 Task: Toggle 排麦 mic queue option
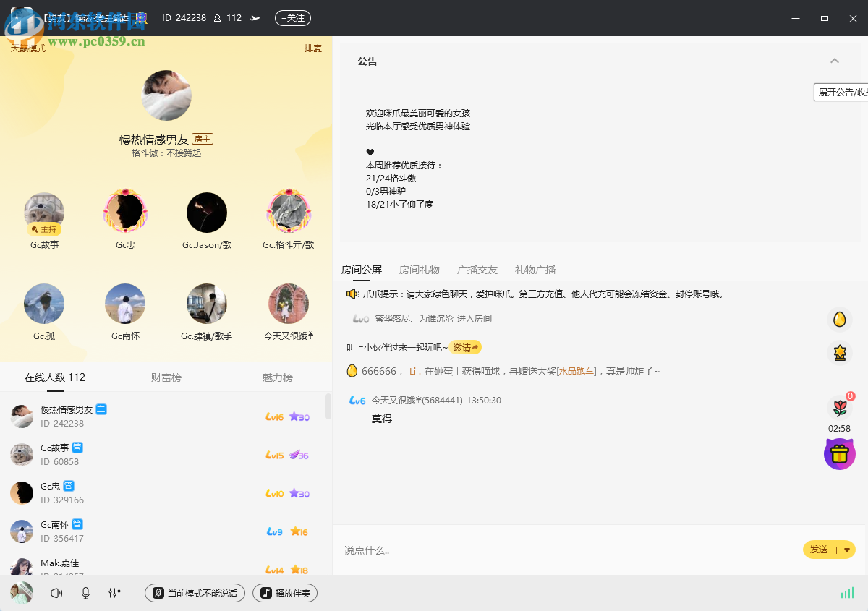(x=312, y=48)
